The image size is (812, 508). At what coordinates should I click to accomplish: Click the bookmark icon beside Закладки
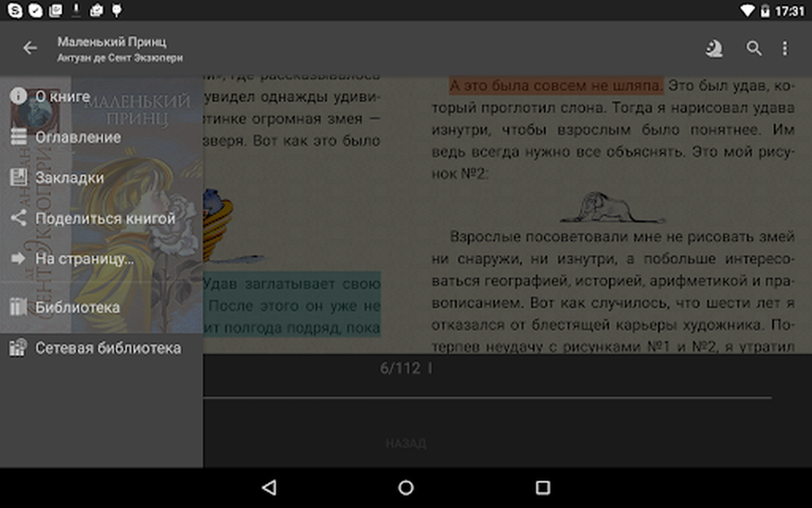coord(18,177)
